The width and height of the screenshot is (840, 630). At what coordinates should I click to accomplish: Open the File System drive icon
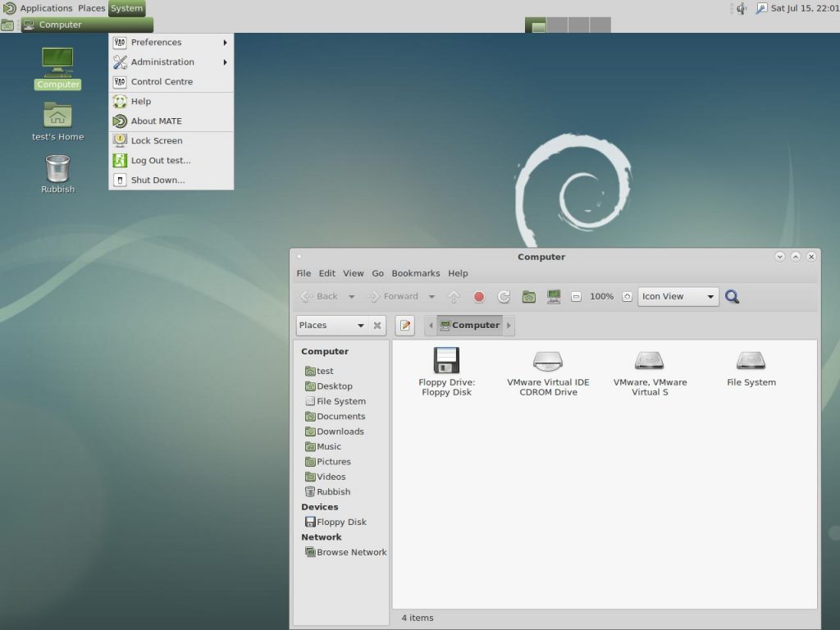[751, 362]
